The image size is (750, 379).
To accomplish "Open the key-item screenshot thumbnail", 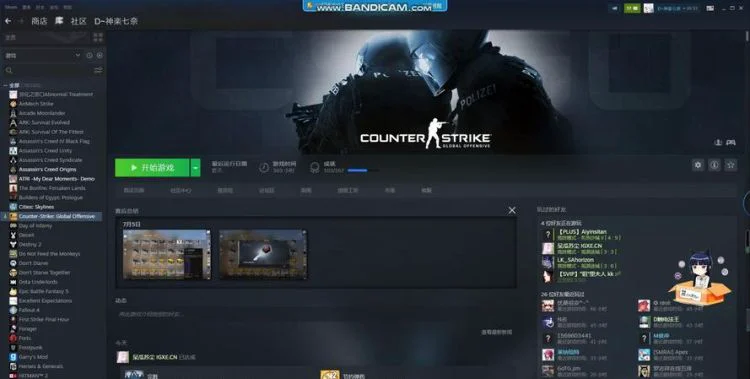I will (x=263, y=254).
